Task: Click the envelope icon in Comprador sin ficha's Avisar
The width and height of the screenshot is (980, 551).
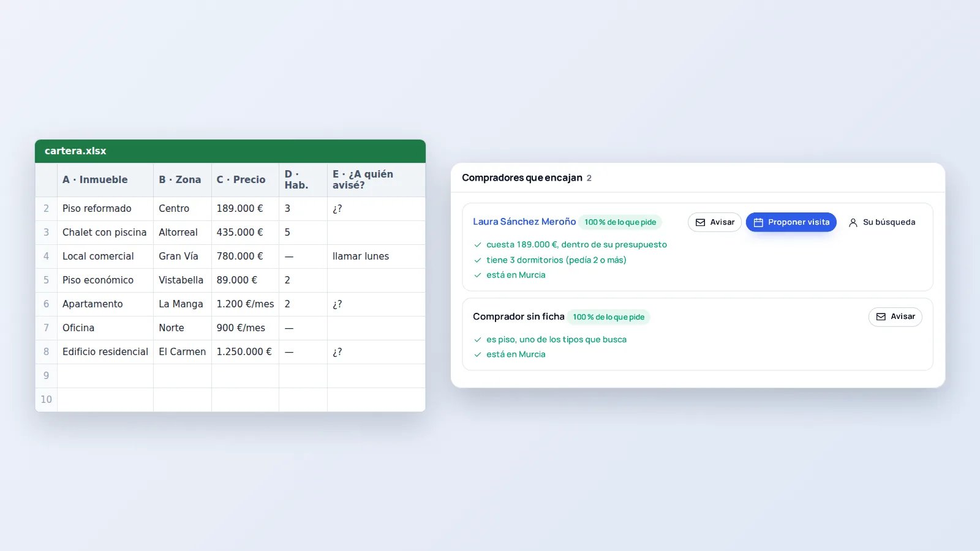Action: (881, 317)
